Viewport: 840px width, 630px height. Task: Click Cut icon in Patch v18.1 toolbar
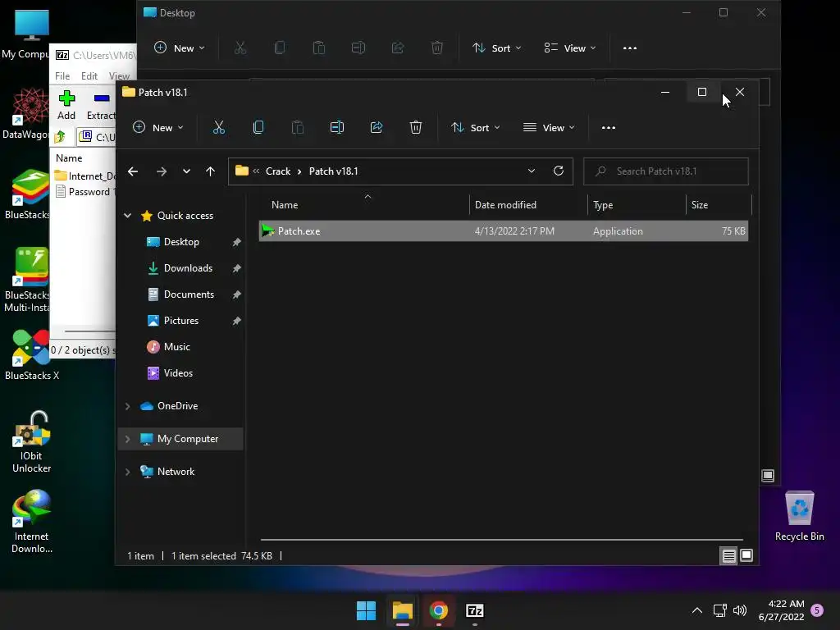pos(218,127)
